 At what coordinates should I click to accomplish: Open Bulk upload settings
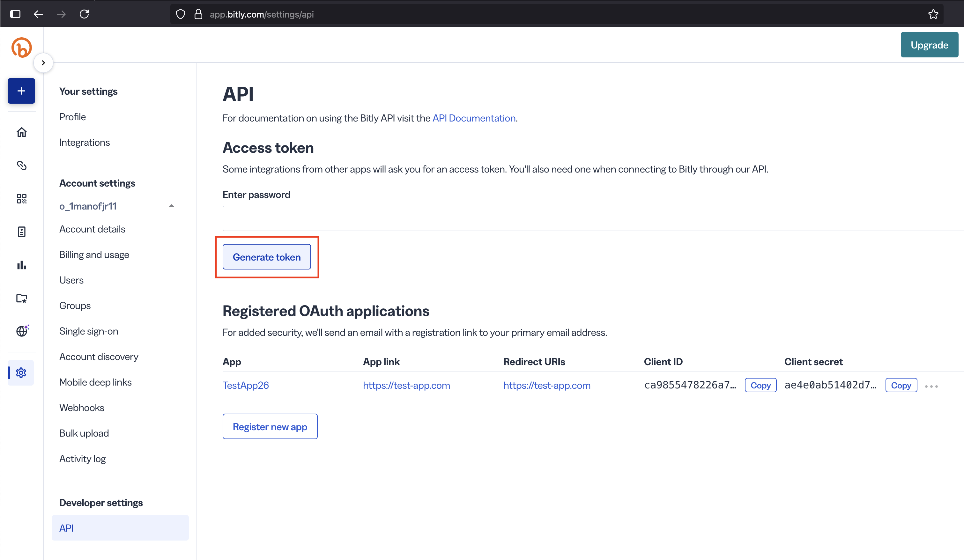coord(84,433)
